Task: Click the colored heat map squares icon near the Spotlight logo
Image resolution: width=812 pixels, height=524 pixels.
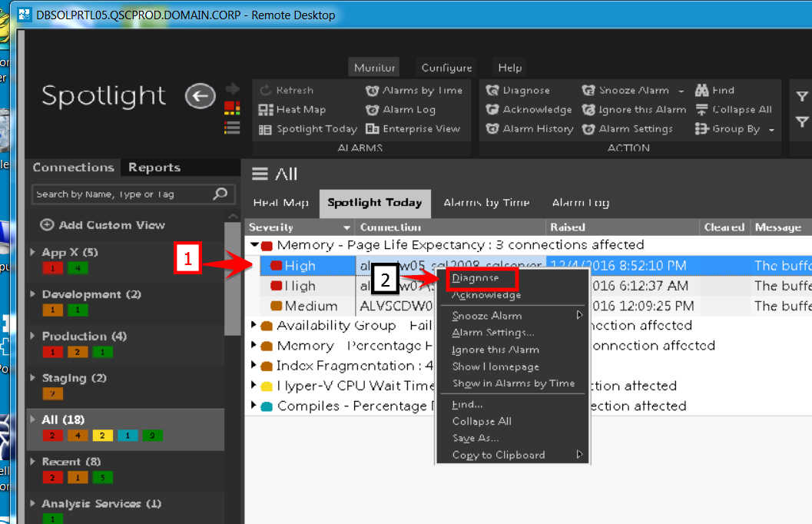Action: [232, 108]
